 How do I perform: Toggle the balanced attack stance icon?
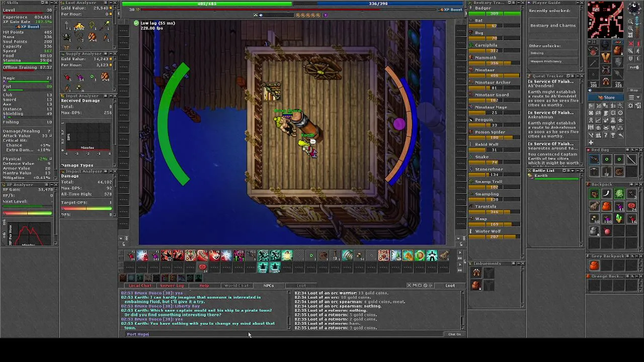click(631, 50)
